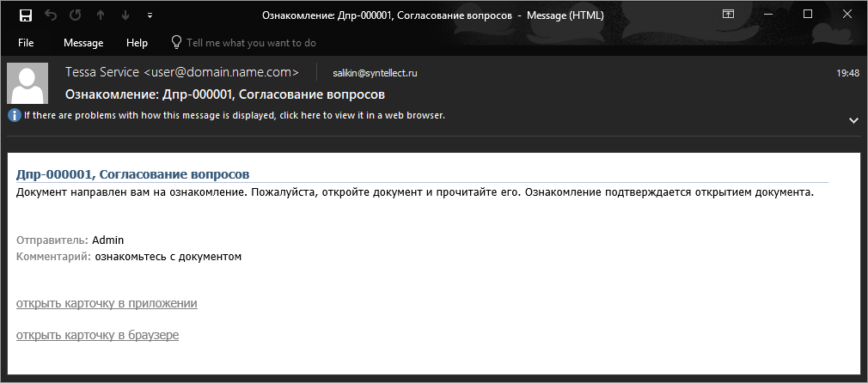Open the Customize Quick Access Toolbar dropdown
Viewport: 868px width, 383px height.
coord(150,15)
